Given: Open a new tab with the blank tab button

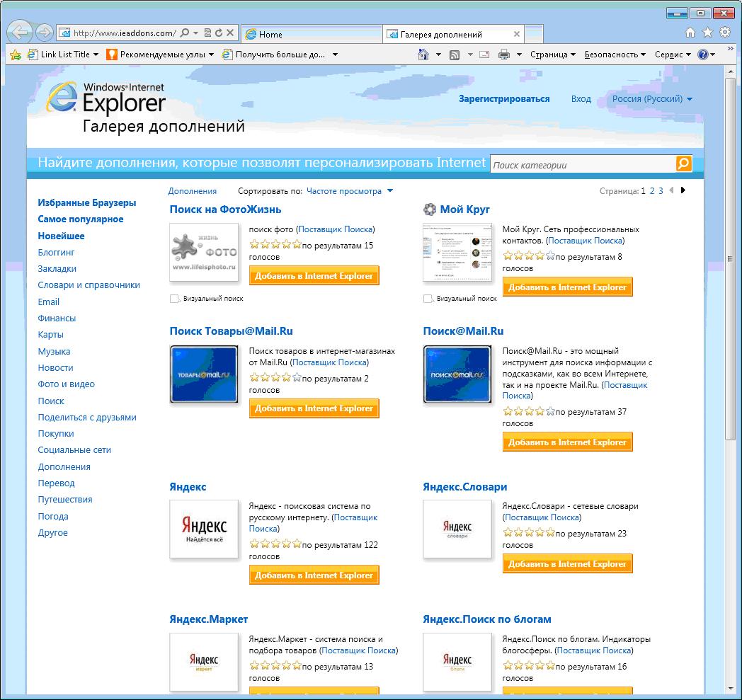Looking at the screenshot, I should click(534, 34).
